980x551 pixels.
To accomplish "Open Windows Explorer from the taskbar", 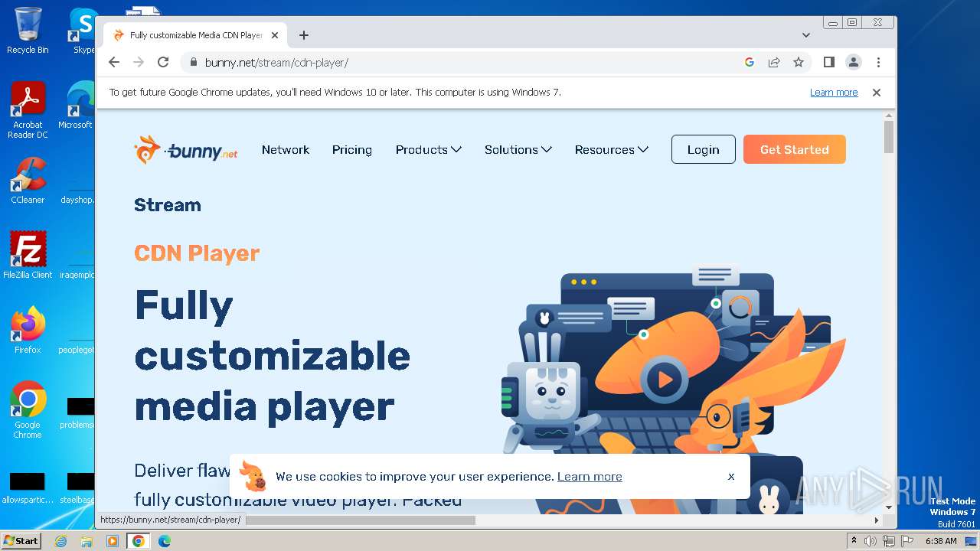I will click(x=87, y=541).
